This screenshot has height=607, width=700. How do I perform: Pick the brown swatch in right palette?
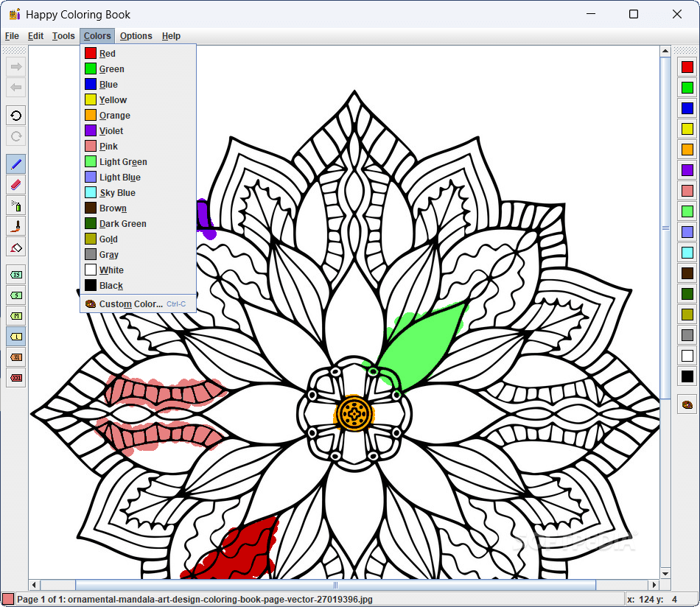click(x=687, y=273)
